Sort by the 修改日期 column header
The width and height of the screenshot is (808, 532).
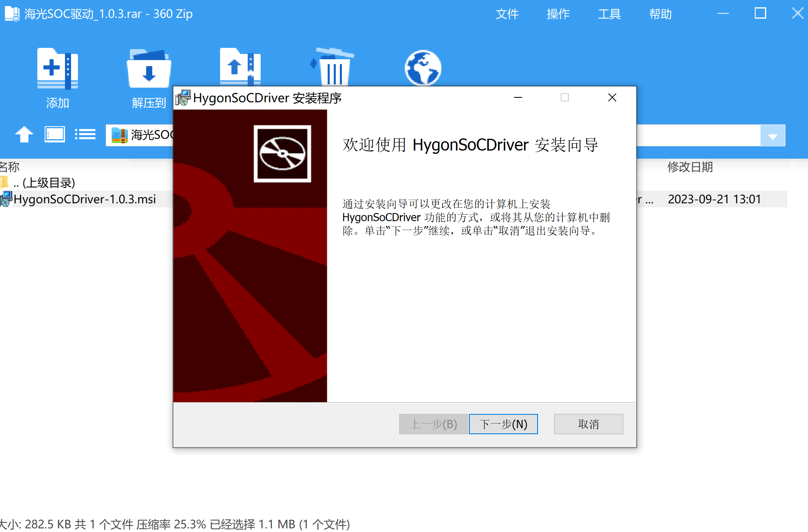[x=690, y=167]
